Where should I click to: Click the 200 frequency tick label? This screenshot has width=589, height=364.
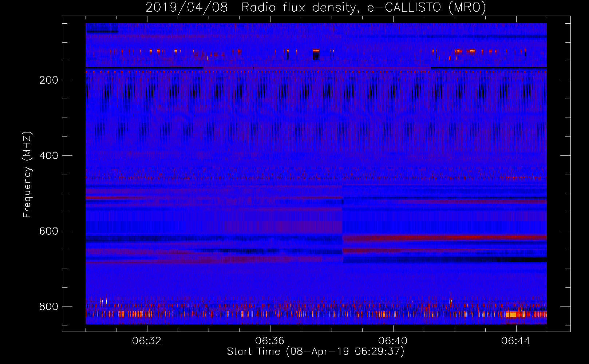tap(49, 80)
